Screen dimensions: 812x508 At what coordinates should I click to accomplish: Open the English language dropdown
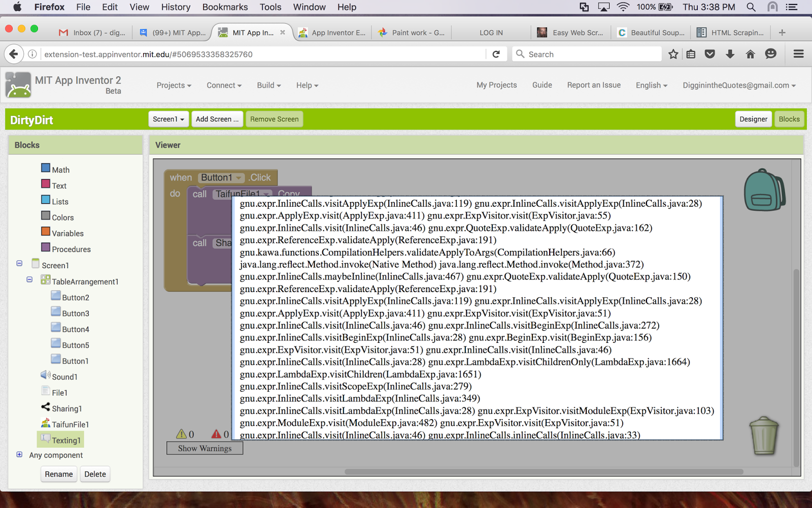coord(651,85)
